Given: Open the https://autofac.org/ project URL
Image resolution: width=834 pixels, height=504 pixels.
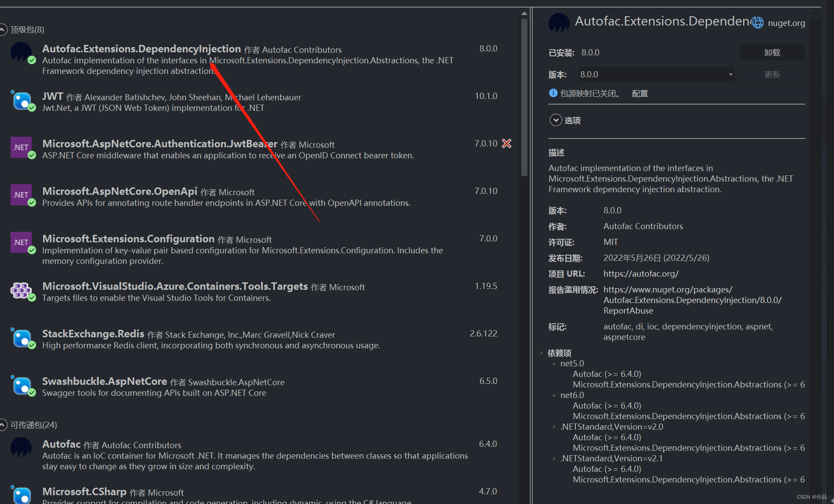Looking at the screenshot, I should click(x=641, y=274).
